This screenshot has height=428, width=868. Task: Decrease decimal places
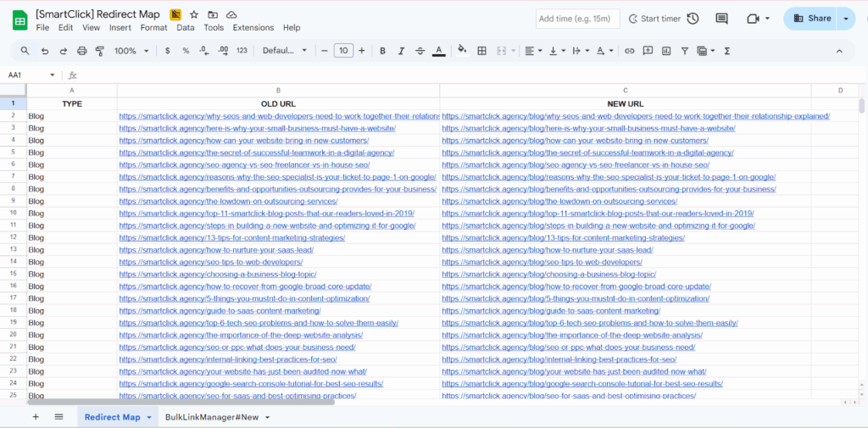tap(204, 51)
